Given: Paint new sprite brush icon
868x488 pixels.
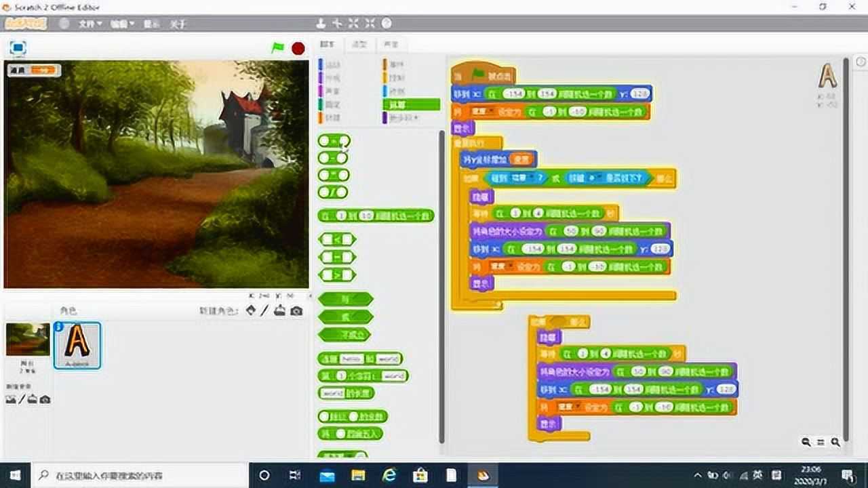Looking at the screenshot, I should click(x=264, y=310).
